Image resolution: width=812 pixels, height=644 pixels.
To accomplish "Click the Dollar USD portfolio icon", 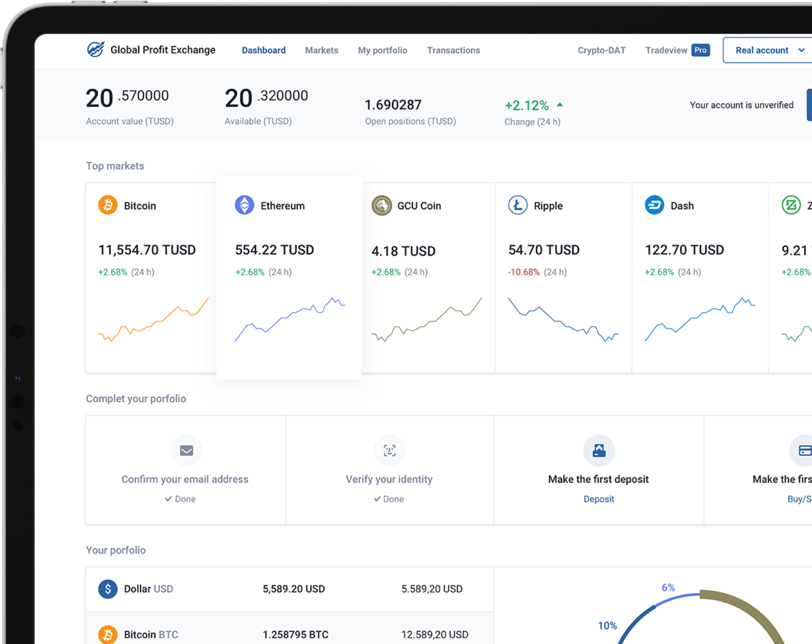I will tap(108, 589).
